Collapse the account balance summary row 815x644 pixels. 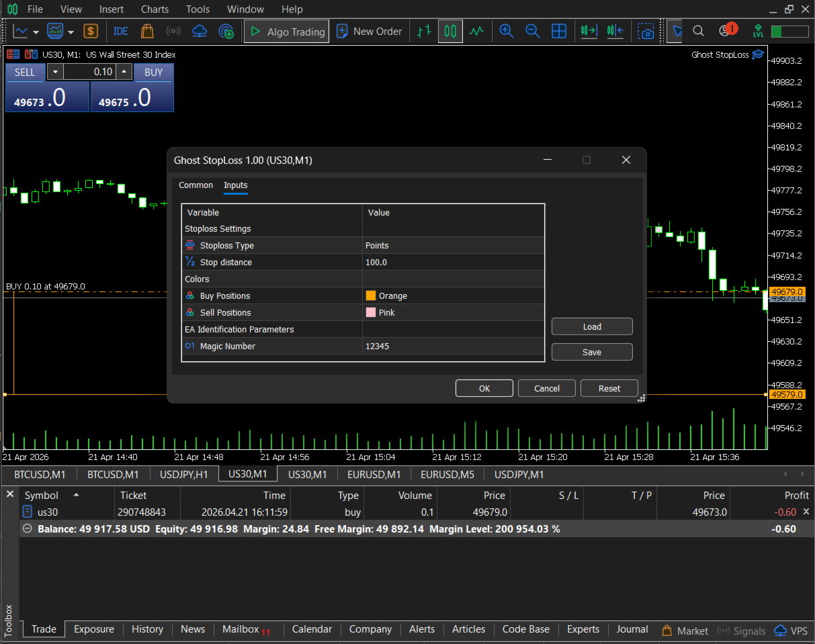[27, 529]
